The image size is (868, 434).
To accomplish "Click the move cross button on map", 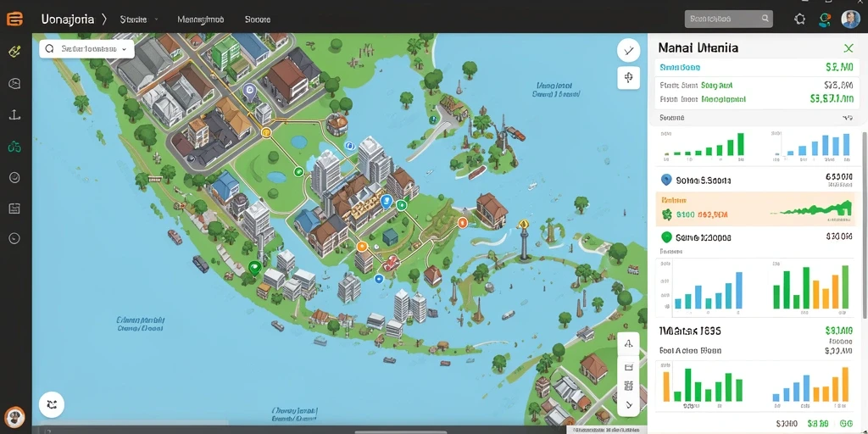I will [x=628, y=78].
